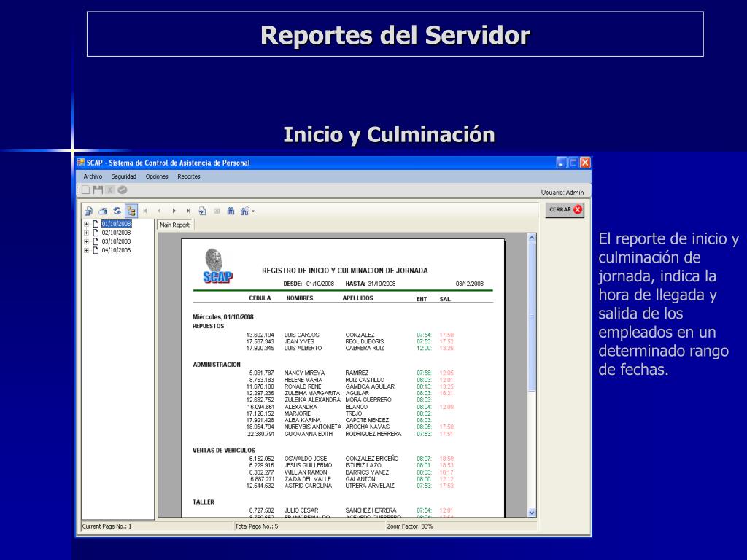Click the Total Page No.: 5 status entry
The height and width of the screenshot is (560, 747).
pos(256,526)
